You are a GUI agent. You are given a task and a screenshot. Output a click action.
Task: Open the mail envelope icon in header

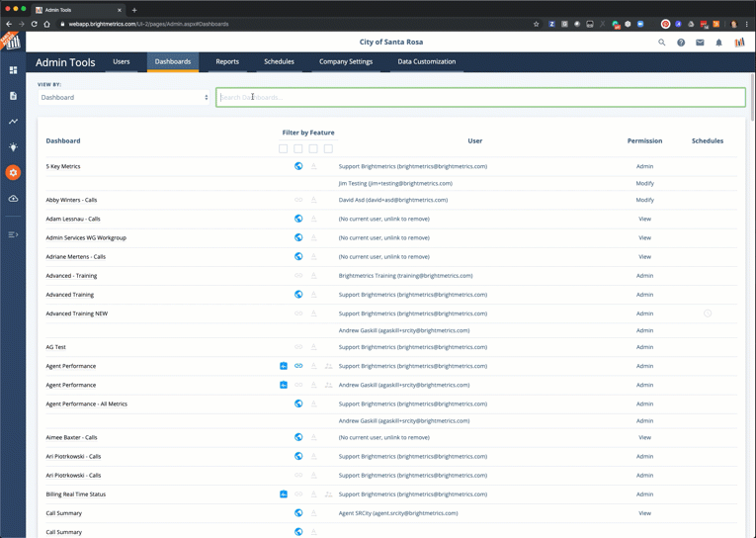pyautogui.click(x=700, y=43)
